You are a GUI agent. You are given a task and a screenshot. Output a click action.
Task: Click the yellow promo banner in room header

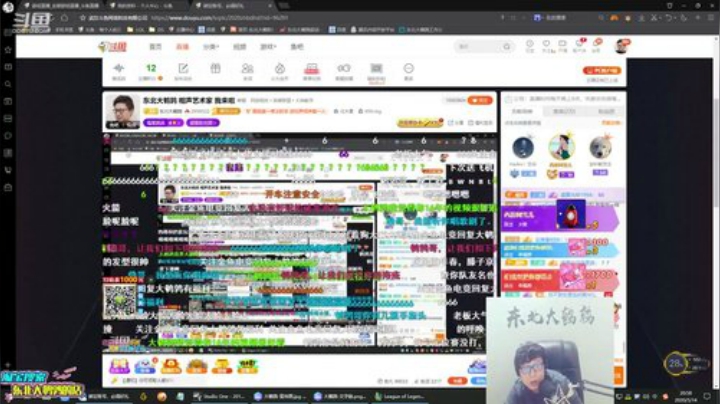(x=419, y=123)
